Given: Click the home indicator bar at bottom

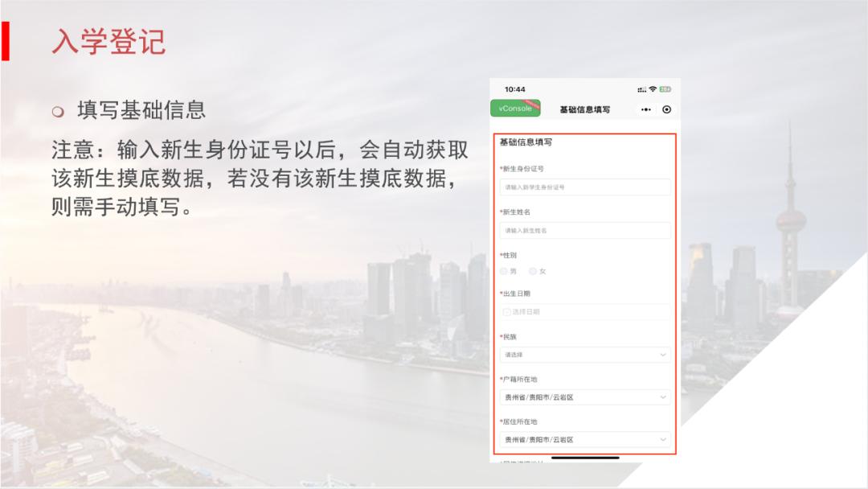Looking at the screenshot, I should click(586, 458).
